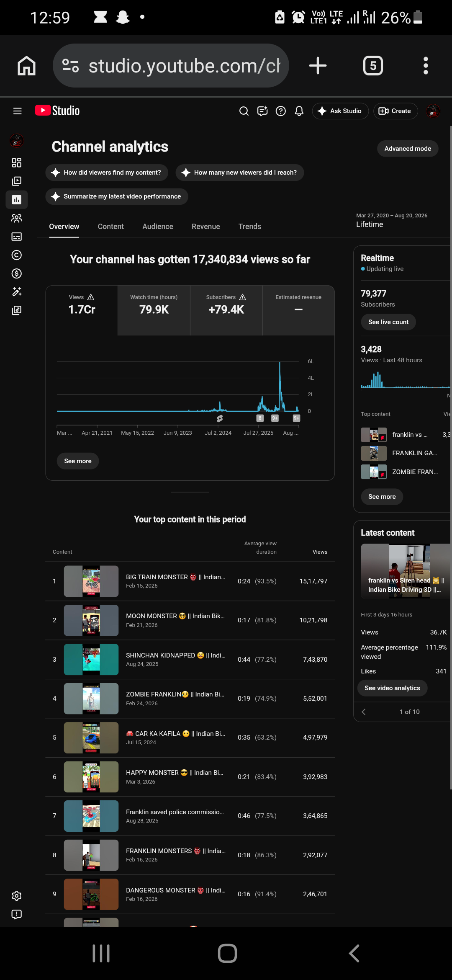452x980 pixels.
Task: Tap the browser home icon
Action: [26, 66]
